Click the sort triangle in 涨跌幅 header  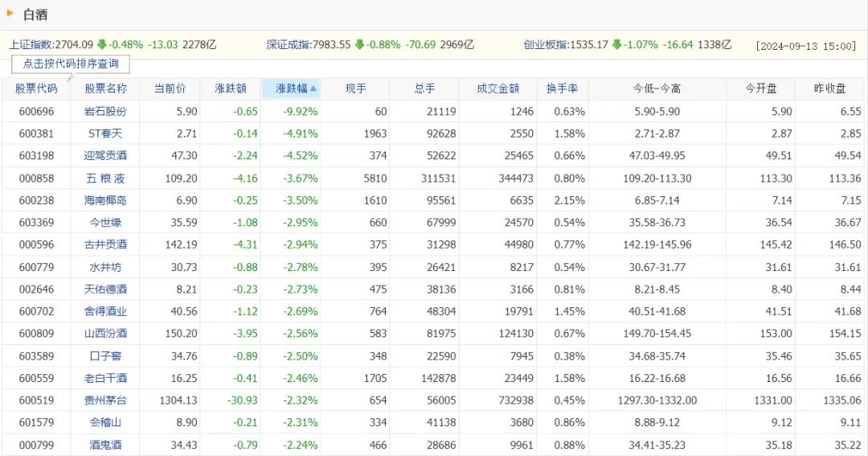[313, 88]
